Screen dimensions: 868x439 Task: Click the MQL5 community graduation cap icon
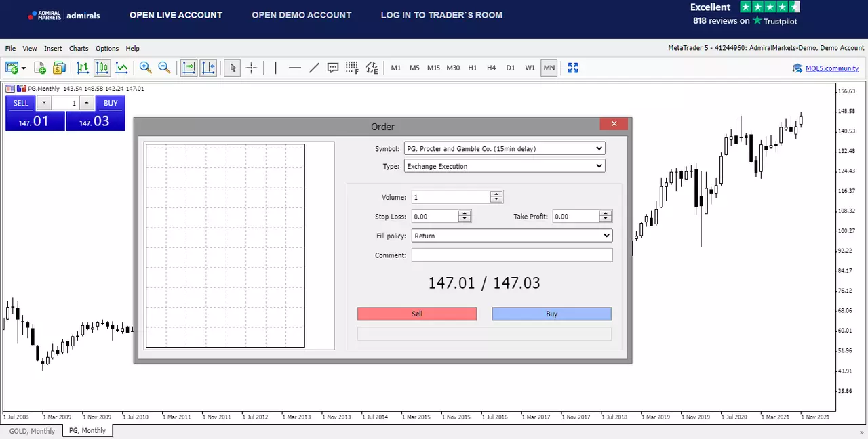(x=798, y=68)
